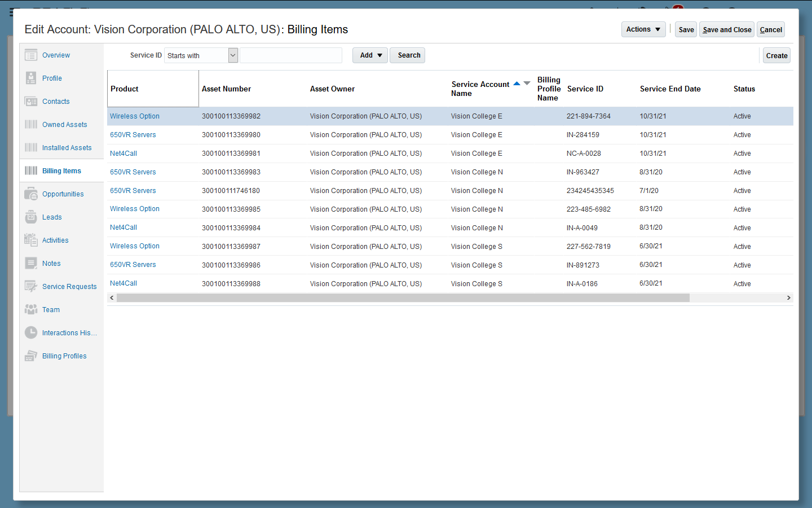Click the Billing Items barcode icon
Image resolution: width=812 pixels, height=508 pixels.
click(31, 171)
